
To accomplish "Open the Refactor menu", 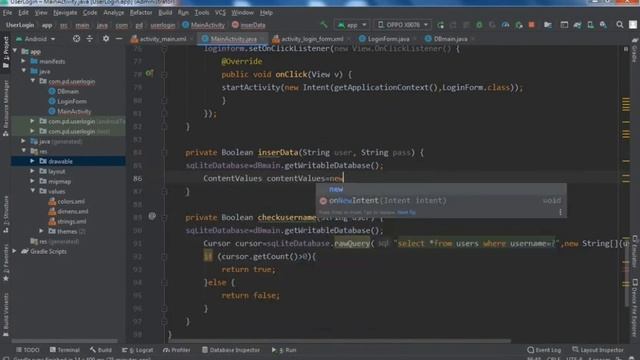I will coord(141,13).
